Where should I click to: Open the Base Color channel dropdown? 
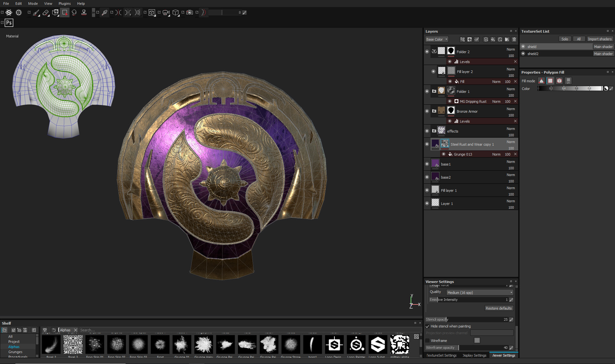(437, 39)
